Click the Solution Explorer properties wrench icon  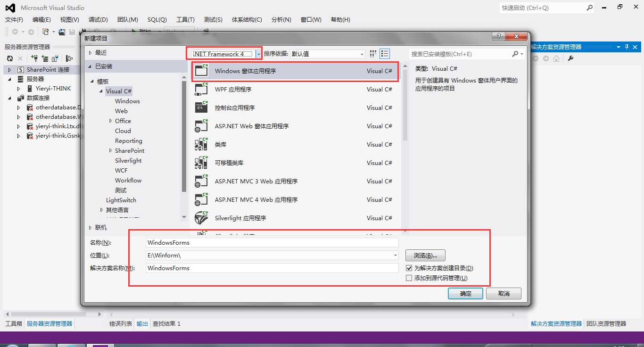570,58
